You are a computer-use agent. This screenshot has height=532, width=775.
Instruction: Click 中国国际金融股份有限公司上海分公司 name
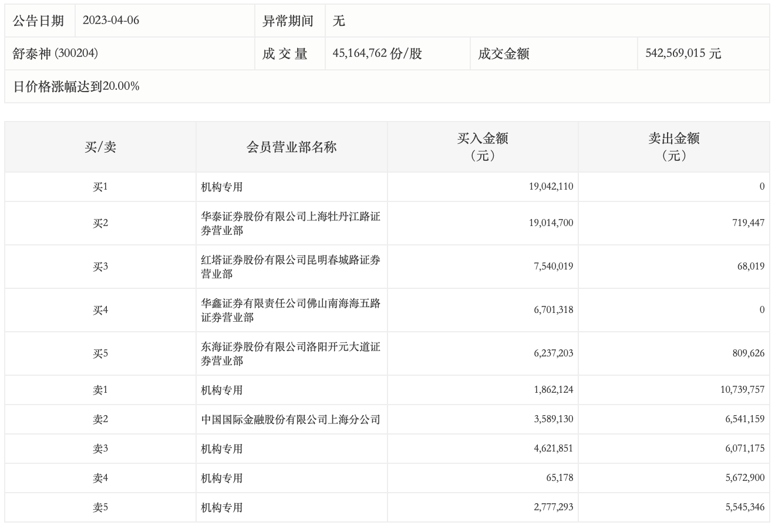tap(291, 419)
